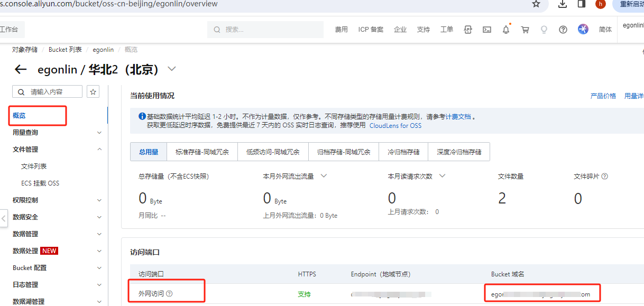Open 文件列表 in the sidebar
Viewport: 644px width, 306px height.
(34, 166)
